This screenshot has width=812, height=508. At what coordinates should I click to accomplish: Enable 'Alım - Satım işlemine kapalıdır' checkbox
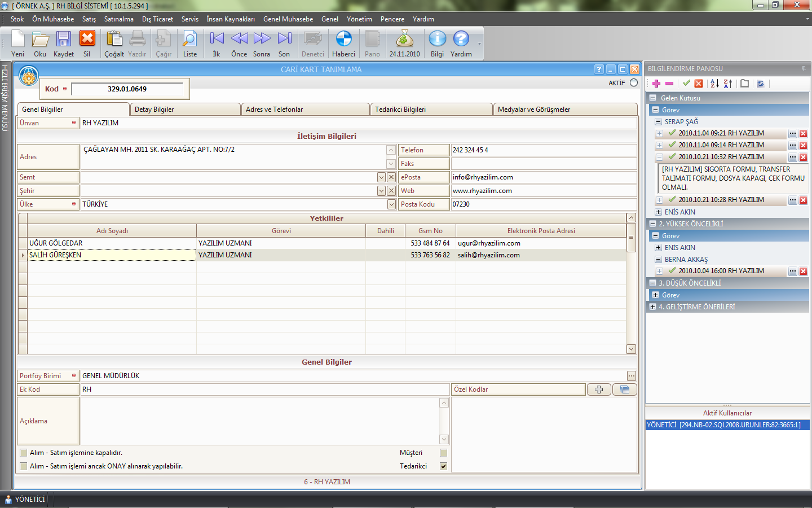[24, 453]
